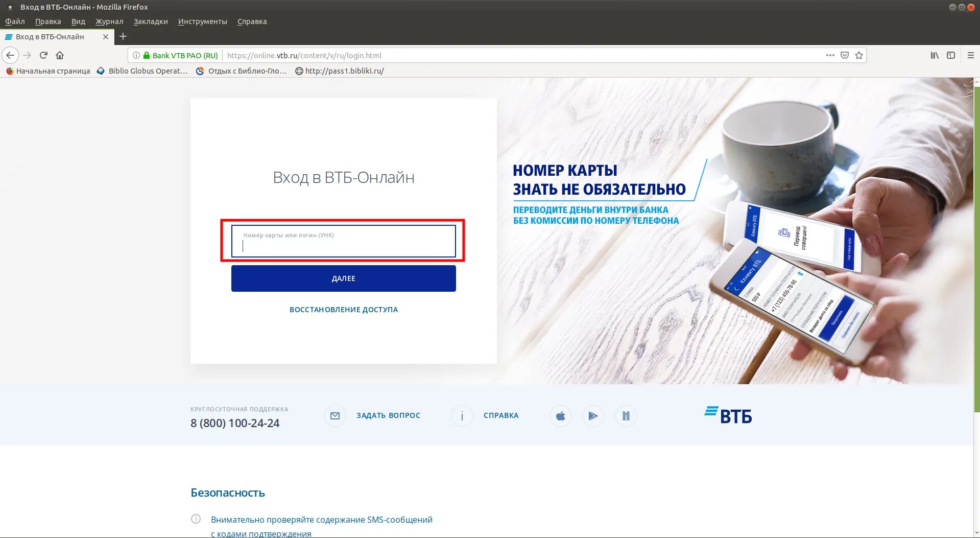Open Biblio Globus Operat... bookmark

point(142,71)
